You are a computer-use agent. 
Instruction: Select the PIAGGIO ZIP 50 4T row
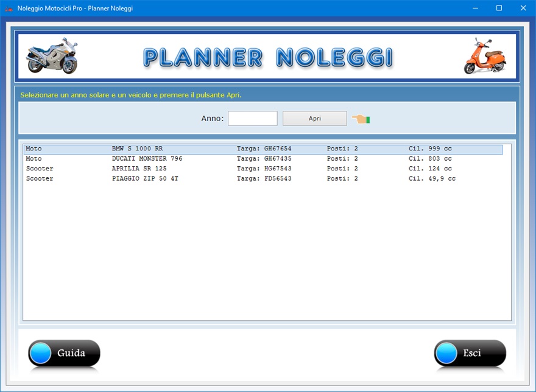pyautogui.click(x=263, y=179)
